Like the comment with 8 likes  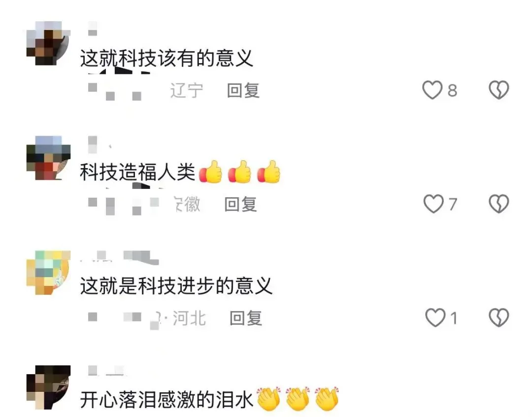pyautogui.click(x=432, y=90)
